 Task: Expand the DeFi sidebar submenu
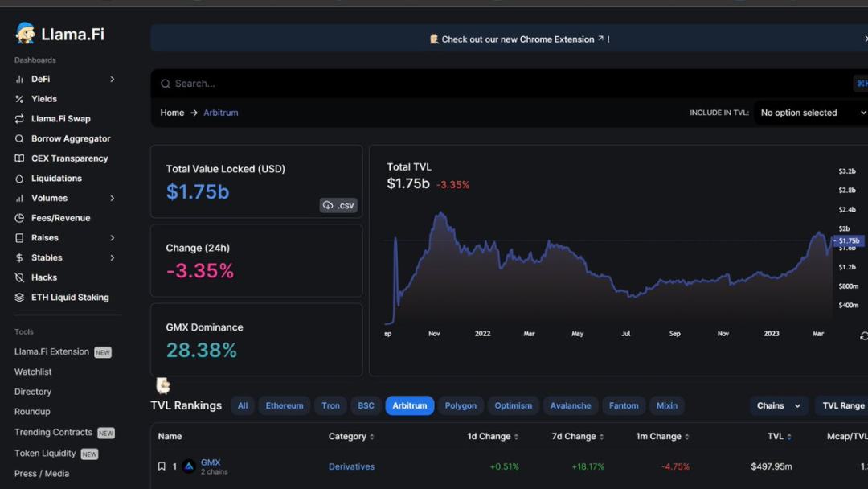[113, 79]
